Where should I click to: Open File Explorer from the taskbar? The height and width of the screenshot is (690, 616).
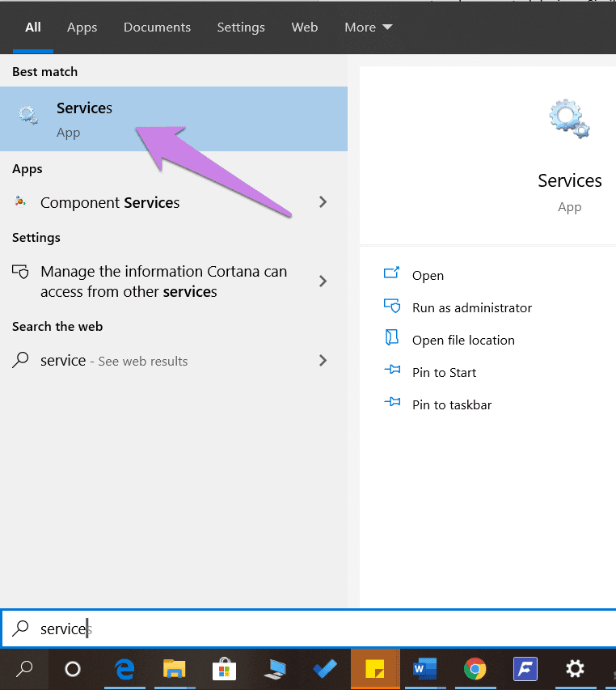(173, 669)
